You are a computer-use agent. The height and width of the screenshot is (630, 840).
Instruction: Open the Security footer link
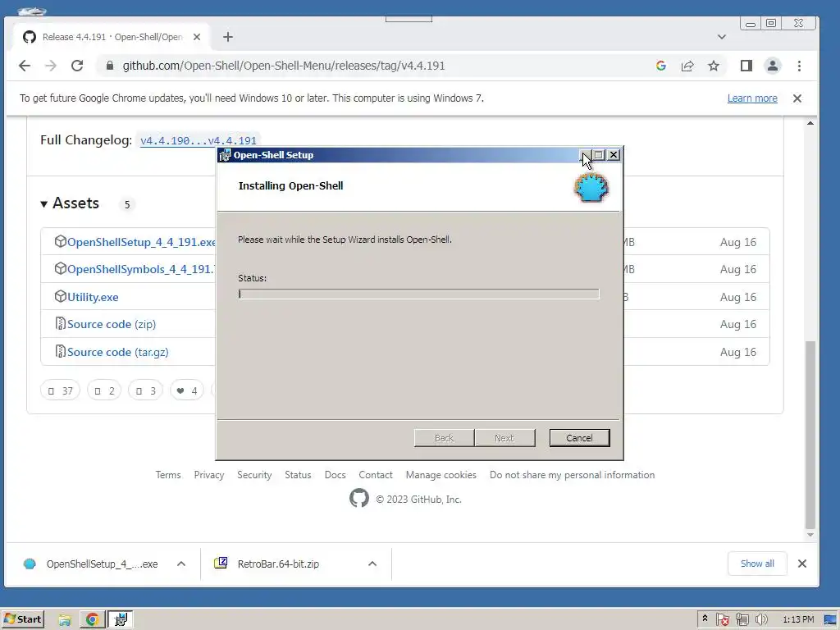click(254, 475)
